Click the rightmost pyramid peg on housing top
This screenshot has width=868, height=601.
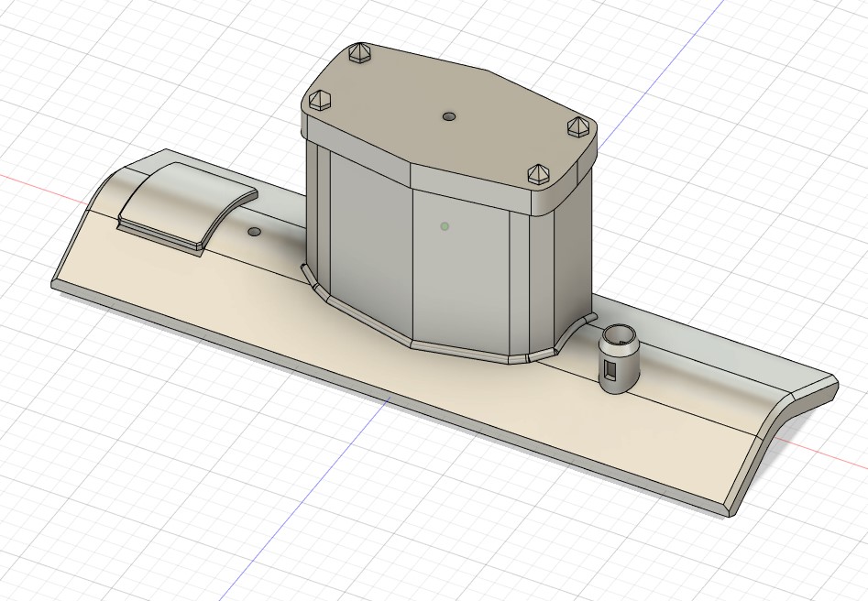(x=577, y=126)
